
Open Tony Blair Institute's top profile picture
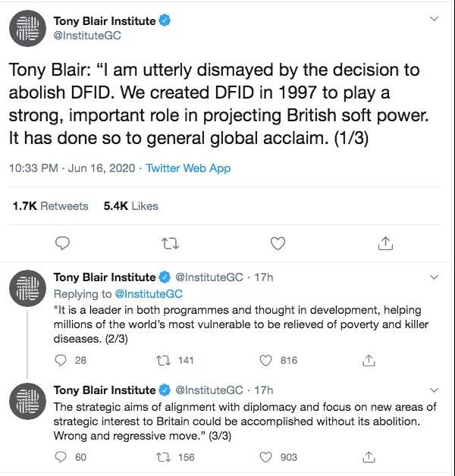coord(27,28)
